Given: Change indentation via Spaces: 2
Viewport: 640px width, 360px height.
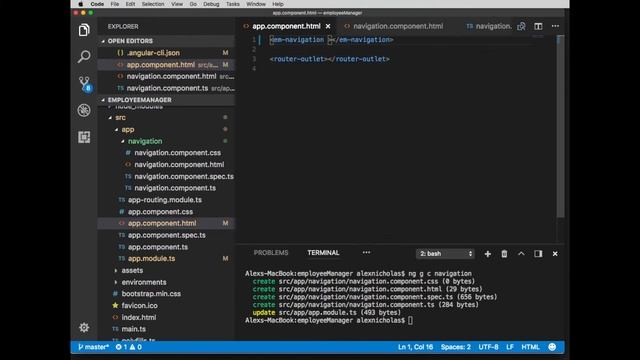Looking at the screenshot, I should pyautogui.click(x=456, y=347).
